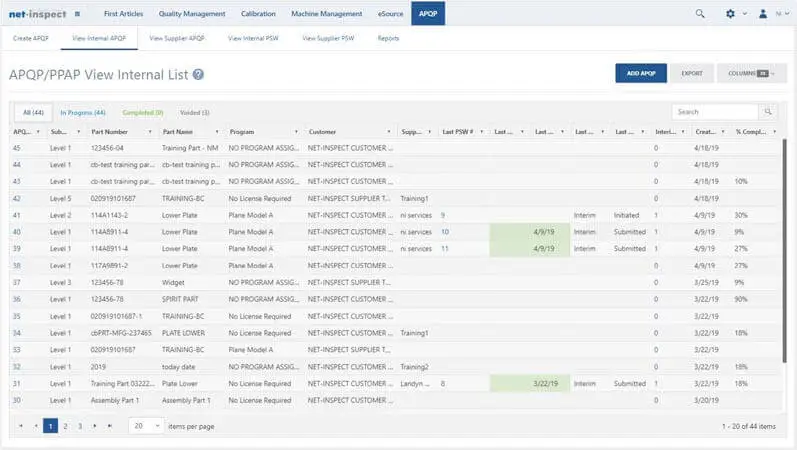797x450 pixels.
Task: Open Creat column filter dropdown
Action: 723,132
